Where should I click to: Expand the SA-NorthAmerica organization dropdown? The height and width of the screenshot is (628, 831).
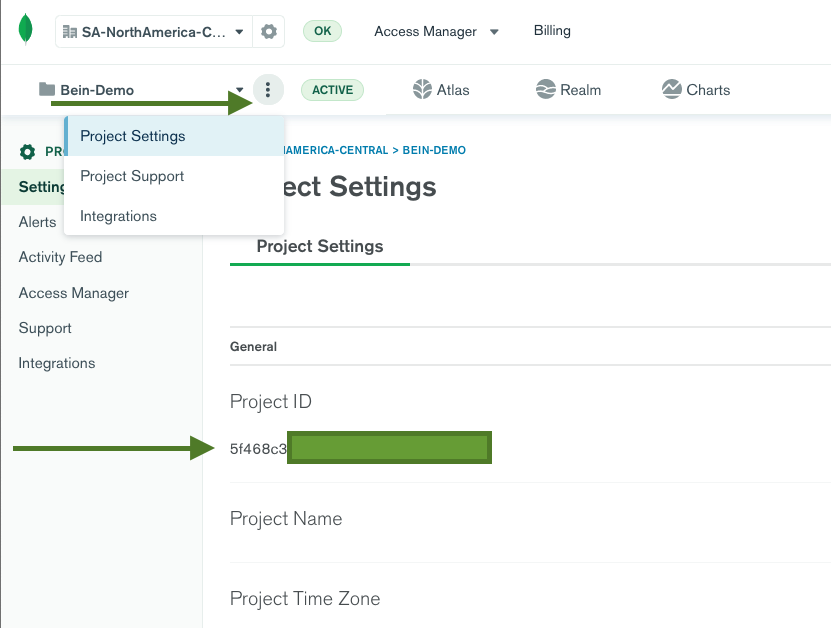click(x=240, y=32)
